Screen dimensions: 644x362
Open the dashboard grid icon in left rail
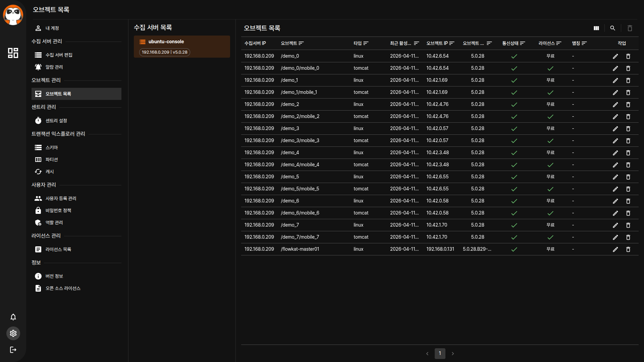coord(13,53)
